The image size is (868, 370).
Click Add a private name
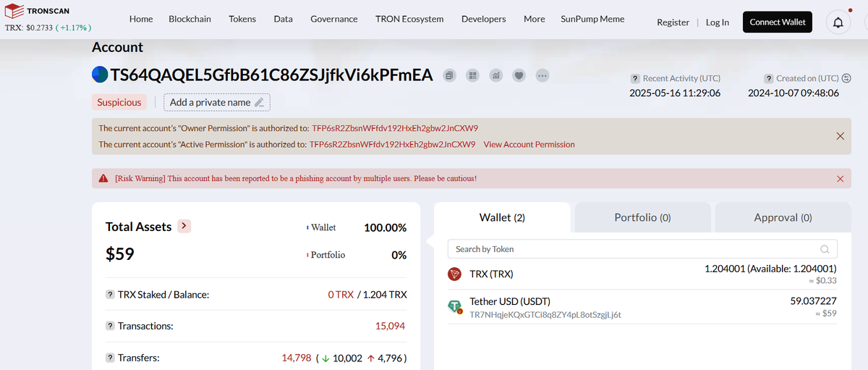(217, 102)
